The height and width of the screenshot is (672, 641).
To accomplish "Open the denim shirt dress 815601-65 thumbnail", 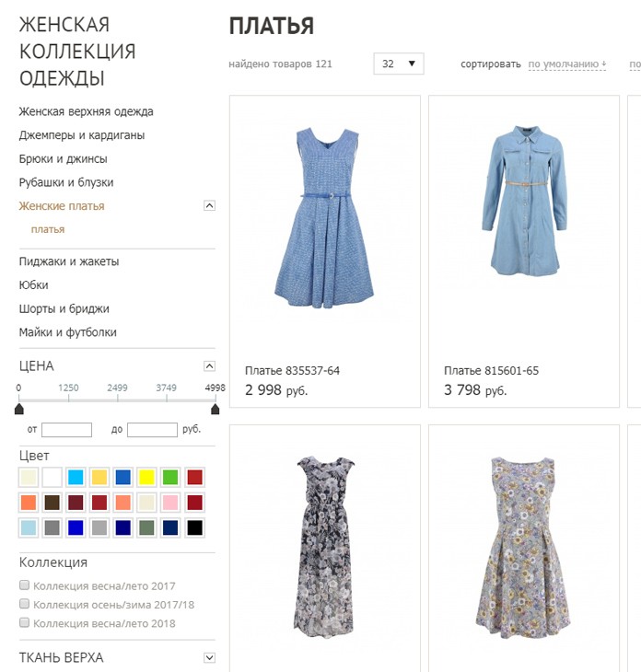I will click(x=524, y=201).
